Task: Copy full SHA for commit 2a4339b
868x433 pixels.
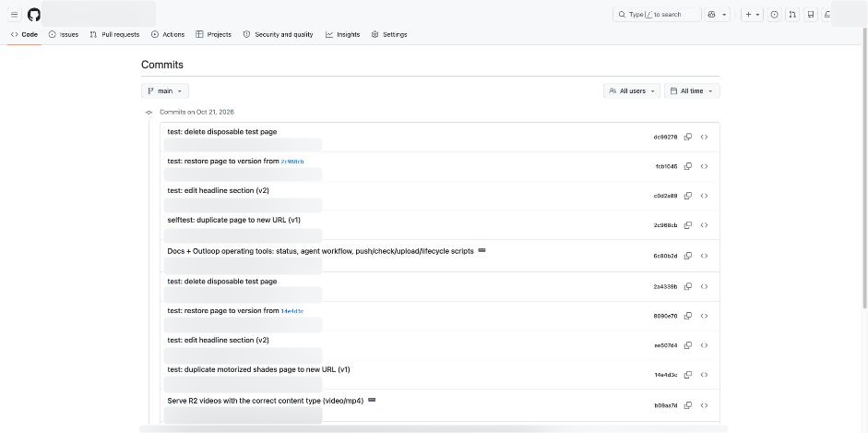Action: click(687, 286)
